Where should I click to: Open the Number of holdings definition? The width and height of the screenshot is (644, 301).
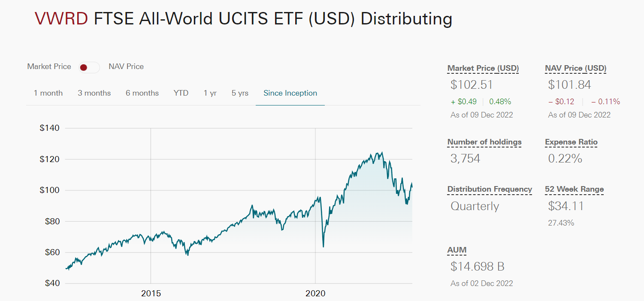click(x=484, y=142)
